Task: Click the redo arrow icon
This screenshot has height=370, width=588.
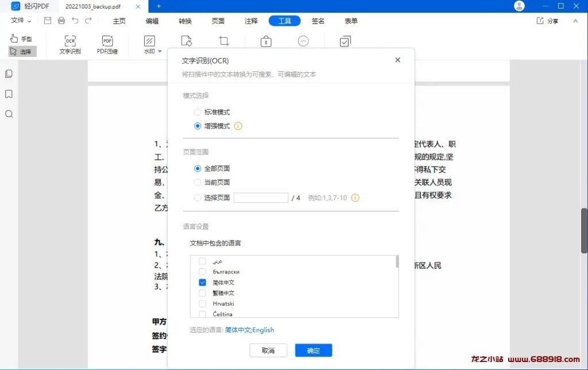Action: click(x=88, y=21)
